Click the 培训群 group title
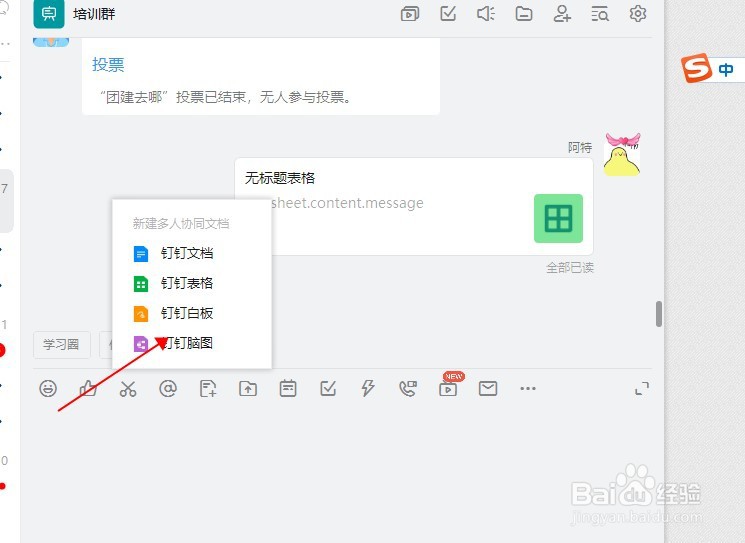 click(x=94, y=14)
